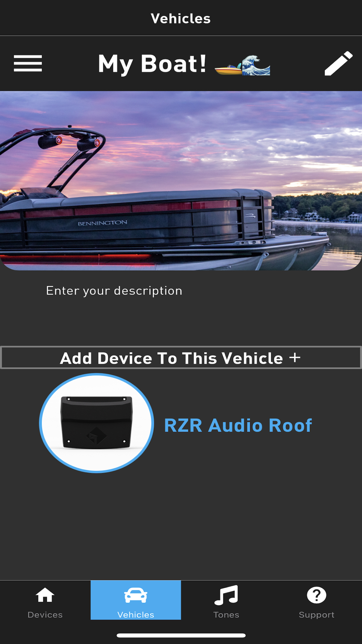Tap the wave emoji beside My Boat
362x644 pixels.
pos(256,65)
